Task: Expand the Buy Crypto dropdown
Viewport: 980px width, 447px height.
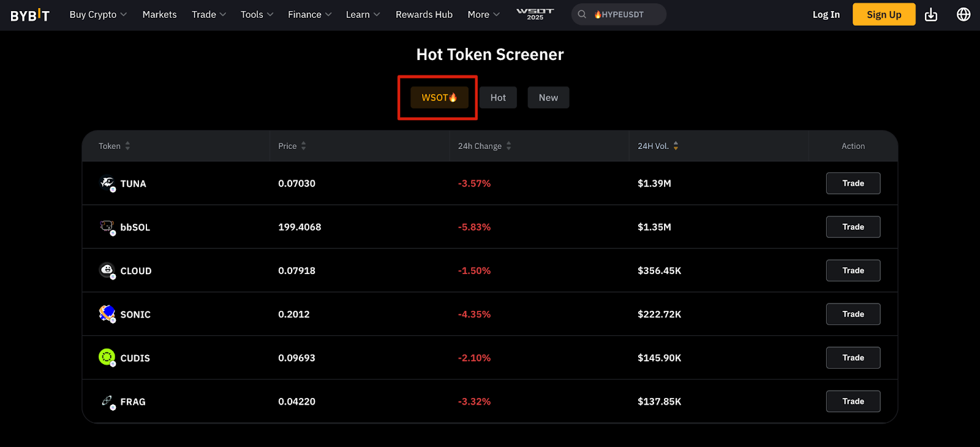Action: pyautogui.click(x=98, y=15)
